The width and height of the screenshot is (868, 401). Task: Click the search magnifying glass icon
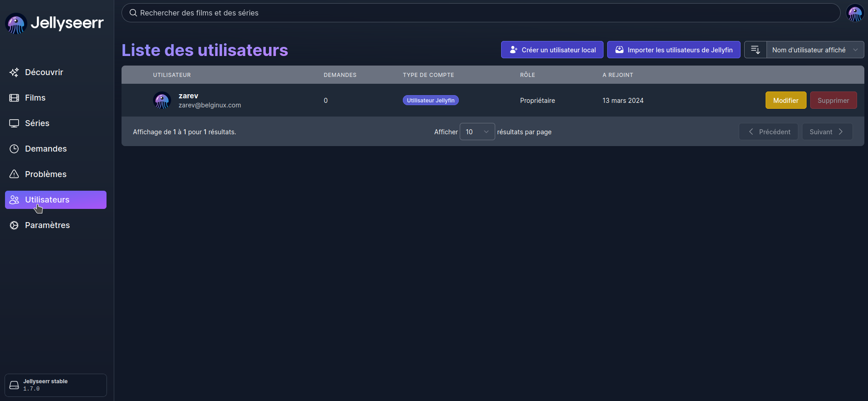click(x=133, y=13)
